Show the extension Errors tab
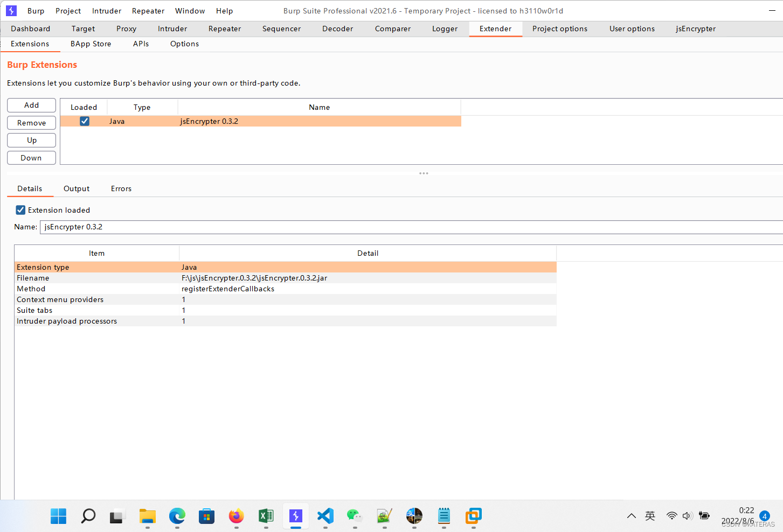The height and width of the screenshot is (532, 783). [x=121, y=188]
